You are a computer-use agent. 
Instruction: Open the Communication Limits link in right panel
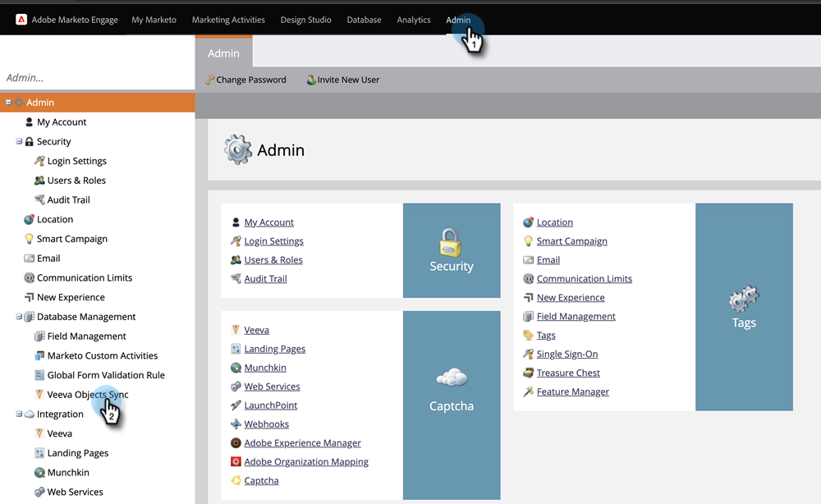[x=585, y=279]
